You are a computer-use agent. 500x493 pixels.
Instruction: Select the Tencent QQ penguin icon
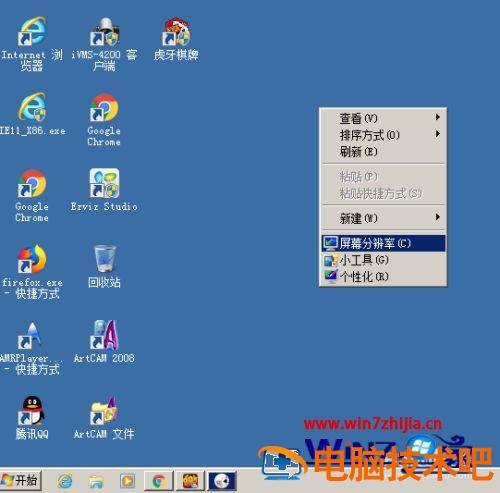[32, 411]
